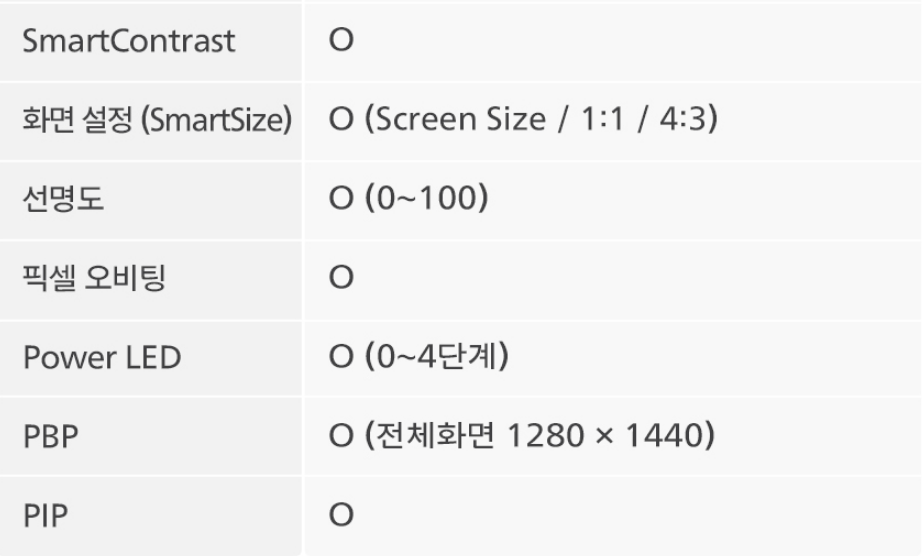Click the O mark in PBP row

point(341,437)
